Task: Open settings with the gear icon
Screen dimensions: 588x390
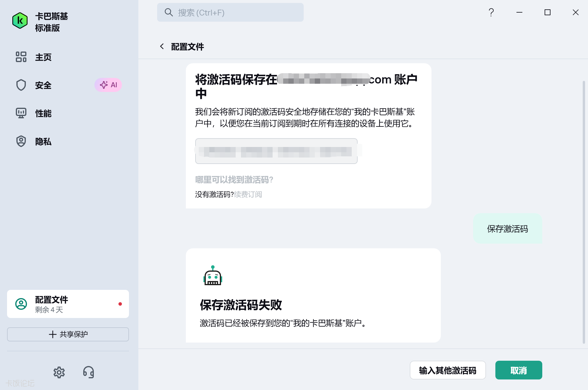Action: point(59,372)
